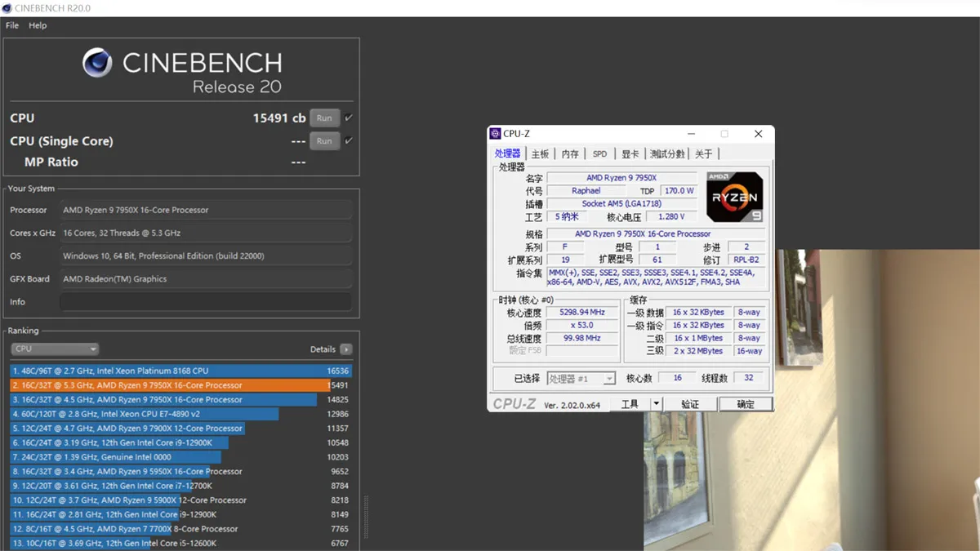Switch to the 关于 tab in CPU-Z
This screenshot has height=551, width=980.
tap(703, 154)
